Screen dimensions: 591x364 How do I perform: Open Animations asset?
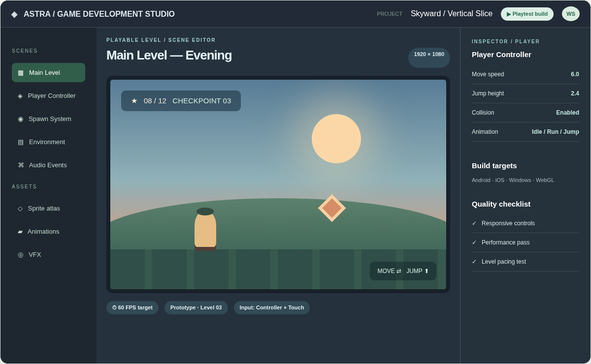pos(48,231)
